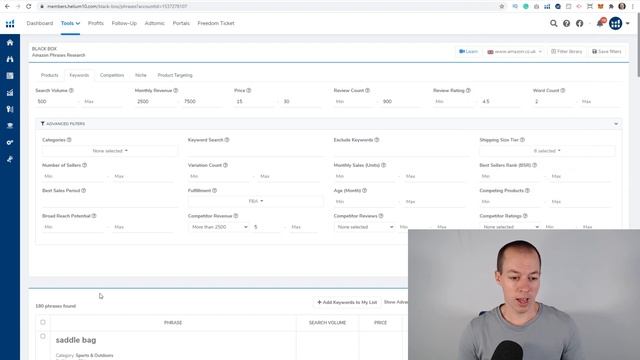The width and height of the screenshot is (640, 360).
Task: Click the Review Count info icon
Action: 367,90
